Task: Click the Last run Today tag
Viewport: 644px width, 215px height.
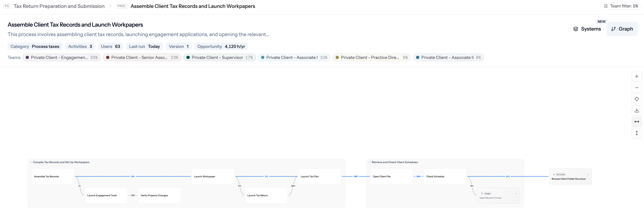Action: pyautogui.click(x=144, y=46)
